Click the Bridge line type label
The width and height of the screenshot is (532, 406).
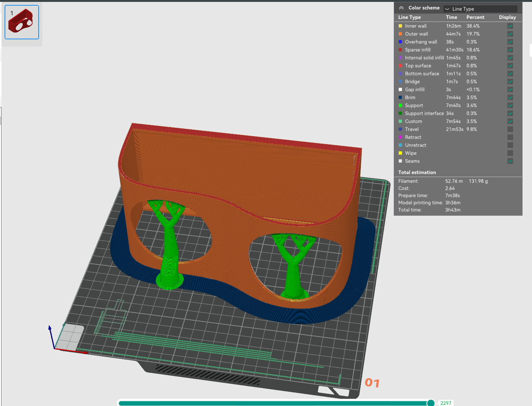(412, 82)
